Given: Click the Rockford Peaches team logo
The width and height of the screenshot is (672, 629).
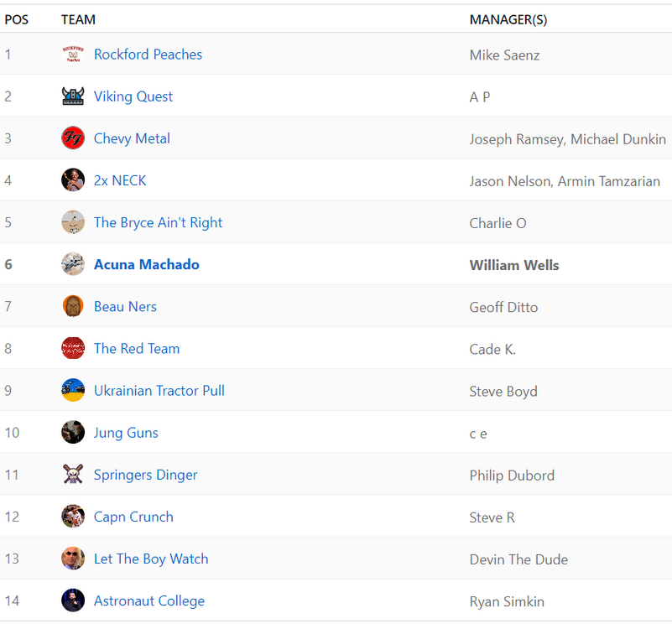Looking at the screenshot, I should tap(73, 55).
